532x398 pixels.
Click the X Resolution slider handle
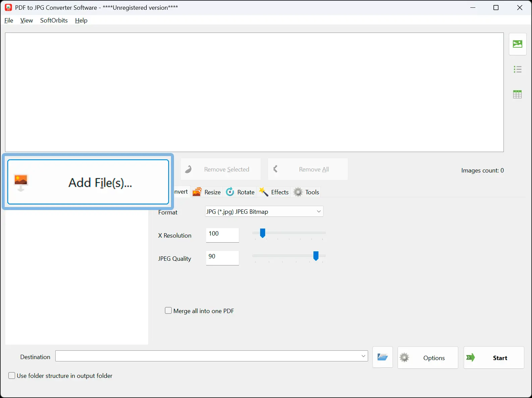point(263,233)
